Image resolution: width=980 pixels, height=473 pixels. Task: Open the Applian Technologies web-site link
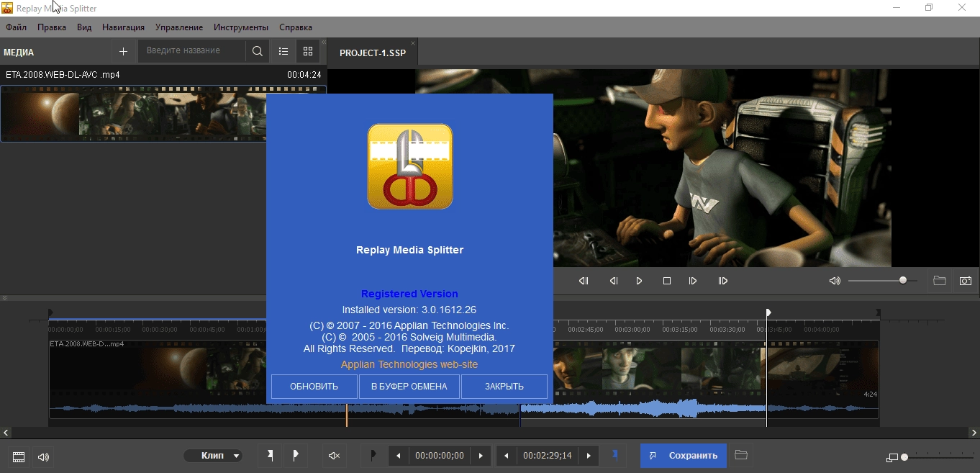tap(409, 364)
